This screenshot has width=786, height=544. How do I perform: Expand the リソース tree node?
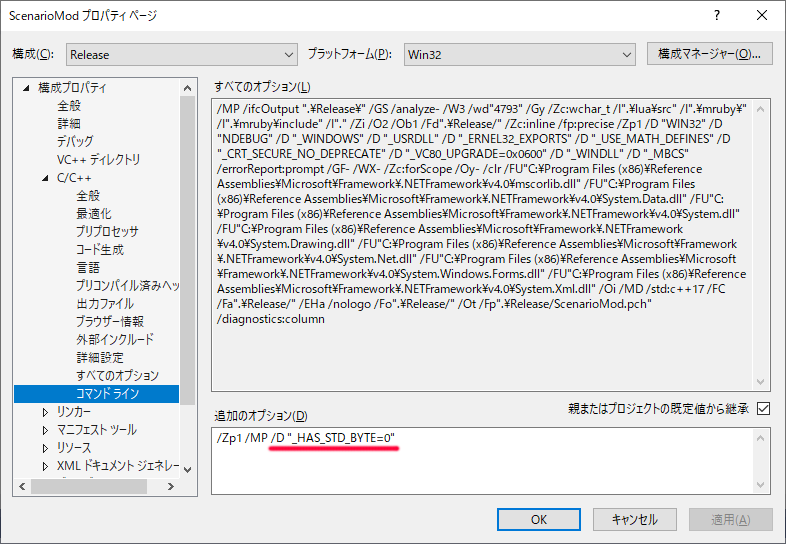45,448
